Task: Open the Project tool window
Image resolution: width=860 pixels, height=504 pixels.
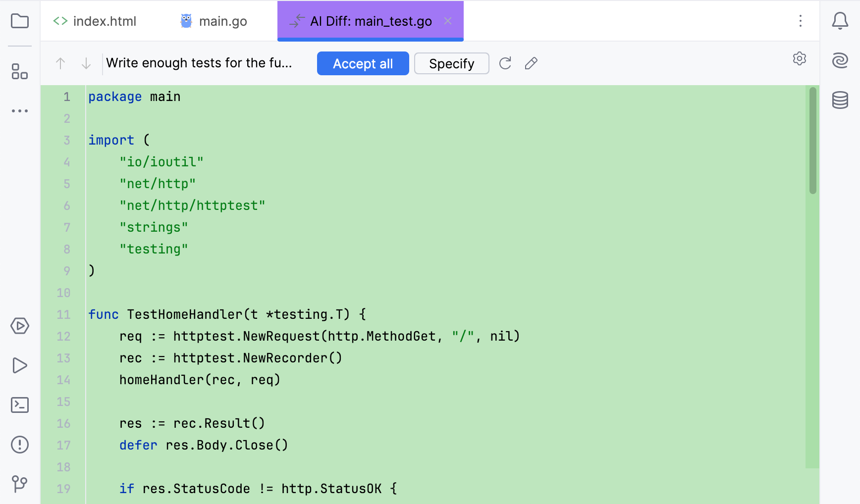Action: [x=19, y=21]
